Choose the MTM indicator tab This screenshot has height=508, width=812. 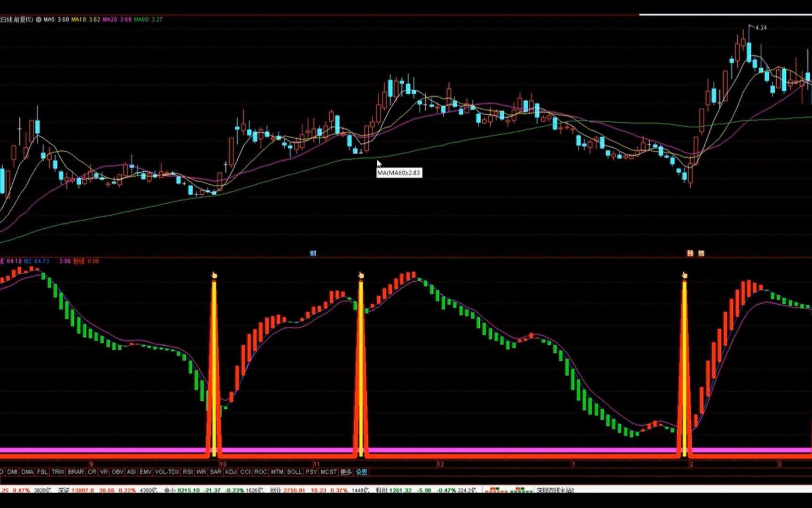(277, 472)
